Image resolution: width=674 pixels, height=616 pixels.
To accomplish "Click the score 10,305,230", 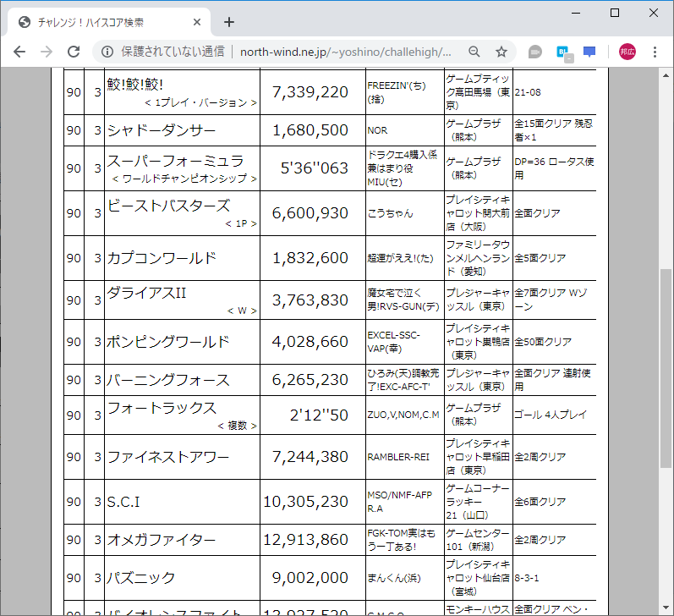I will [x=305, y=502].
